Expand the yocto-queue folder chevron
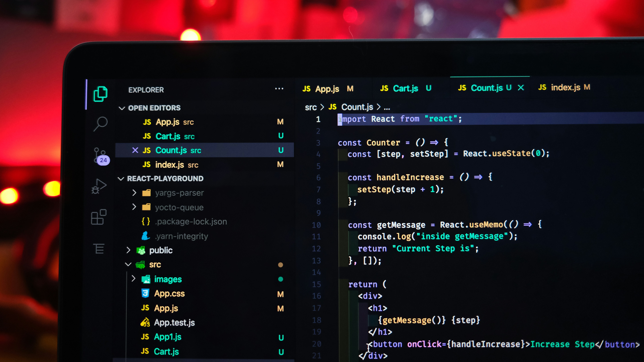Screen dimensions: 644x362 pyautogui.click(x=134, y=207)
